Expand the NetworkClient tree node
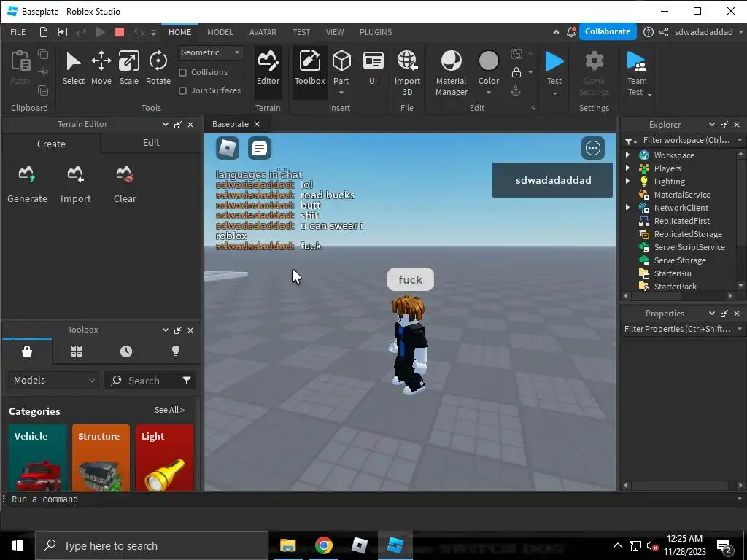This screenshot has height=560, width=747. [627, 207]
